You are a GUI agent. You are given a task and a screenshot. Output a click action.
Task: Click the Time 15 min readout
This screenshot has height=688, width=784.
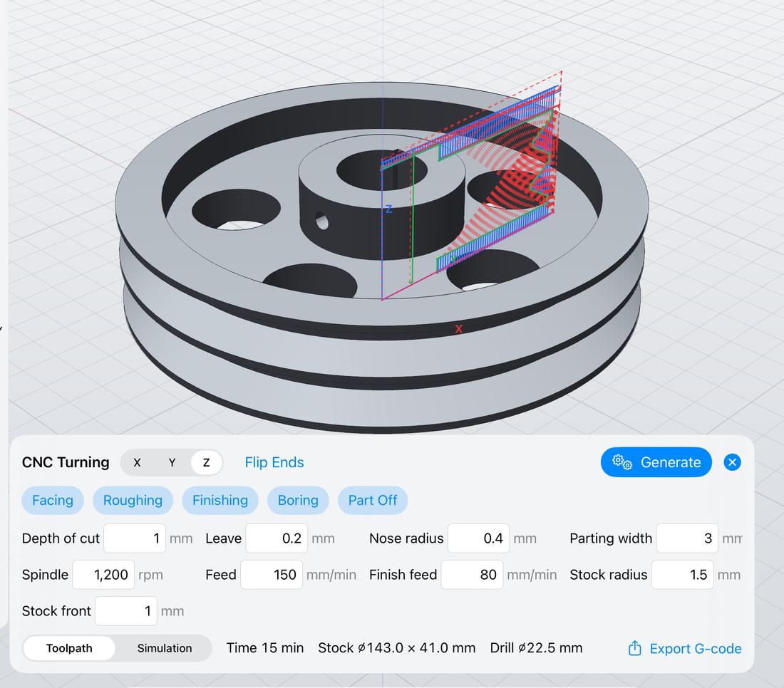(x=265, y=648)
